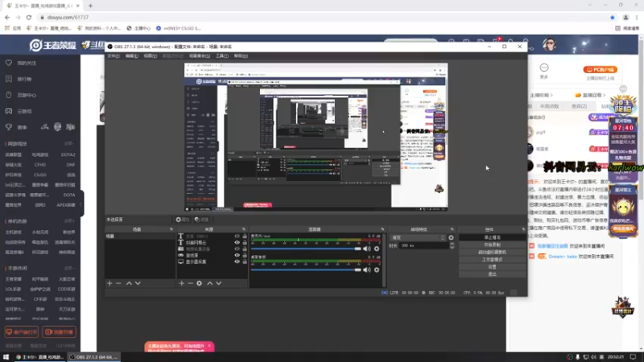Pop out the Controls dock panel

523,229
